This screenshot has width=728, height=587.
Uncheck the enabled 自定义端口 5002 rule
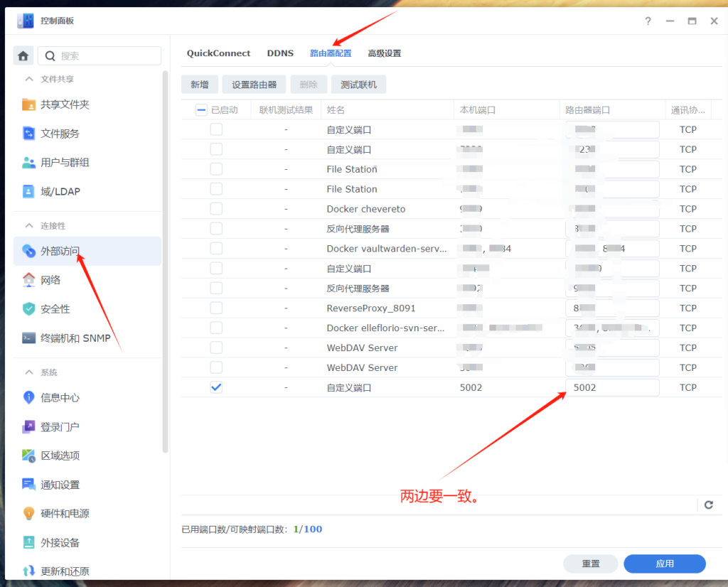216,387
